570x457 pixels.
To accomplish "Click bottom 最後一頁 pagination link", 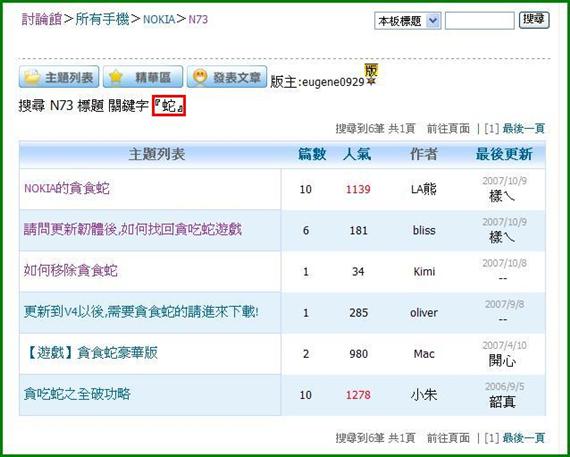I will click(x=523, y=438).
